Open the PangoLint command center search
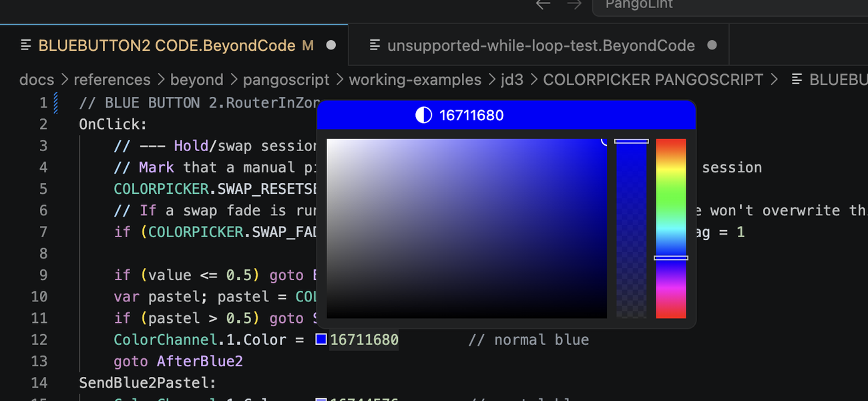The width and height of the screenshot is (868, 401). click(x=730, y=5)
